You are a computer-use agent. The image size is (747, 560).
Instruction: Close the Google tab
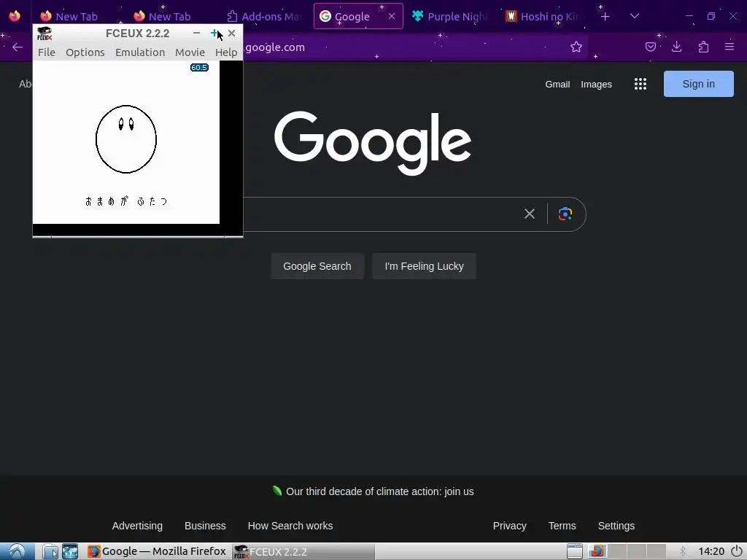(392, 16)
